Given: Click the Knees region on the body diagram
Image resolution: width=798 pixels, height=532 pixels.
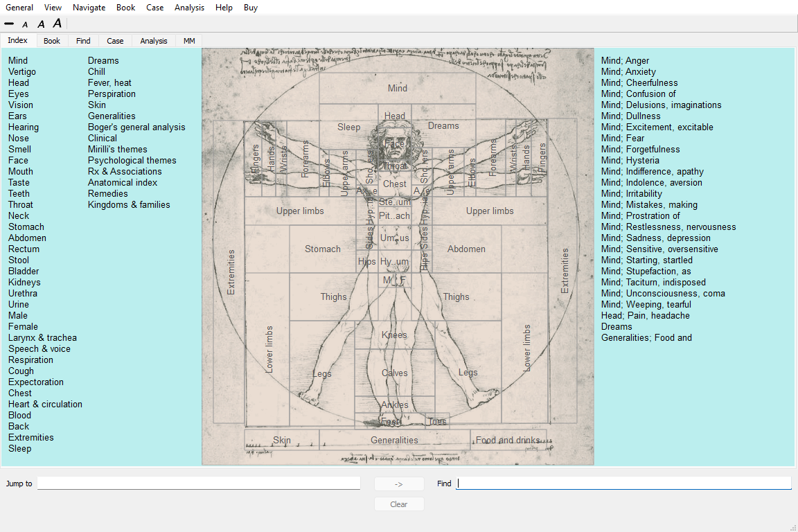Looking at the screenshot, I should point(394,335).
